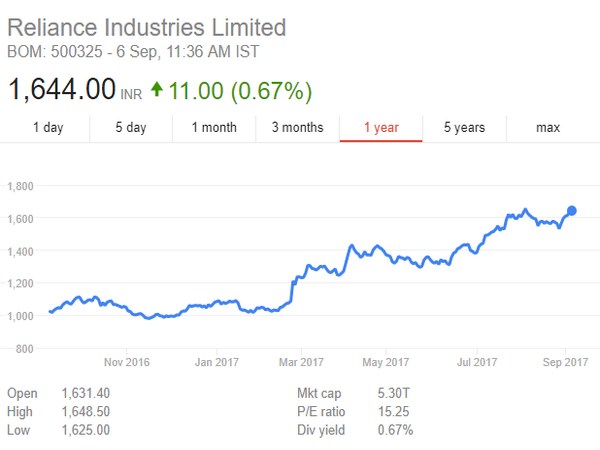Switch to the 5 day range
This screenshot has height=450, width=600.
click(130, 127)
